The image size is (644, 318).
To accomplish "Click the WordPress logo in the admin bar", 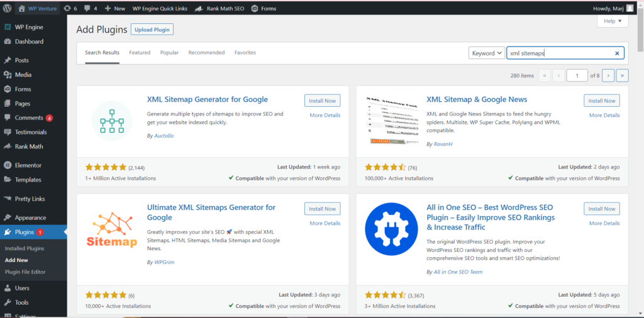I will tap(8, 8).
